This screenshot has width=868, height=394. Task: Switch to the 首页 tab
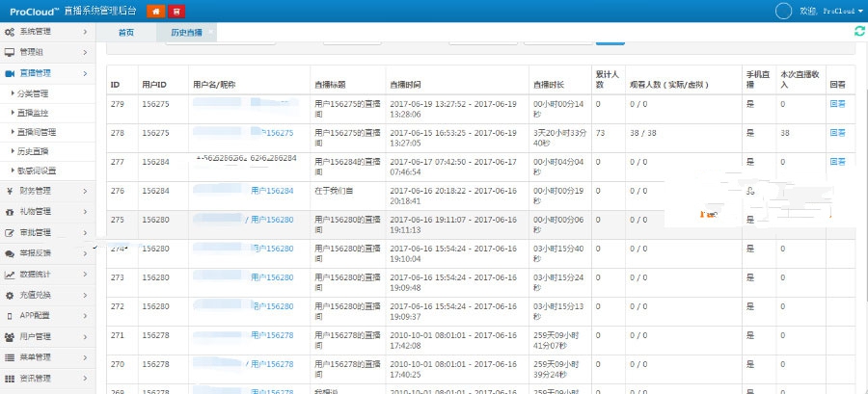[x=126, y=33]
